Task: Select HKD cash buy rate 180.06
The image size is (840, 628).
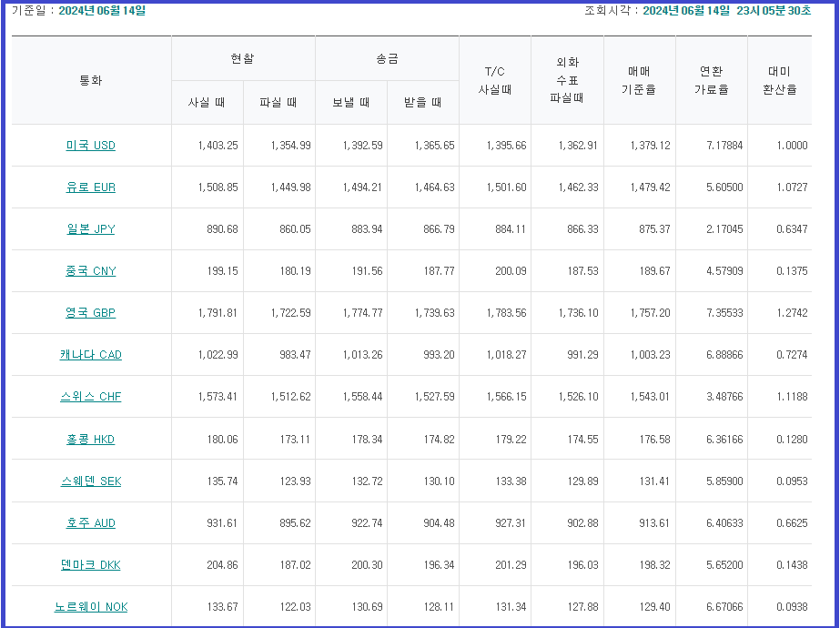Action: click(x=222, y=440)
